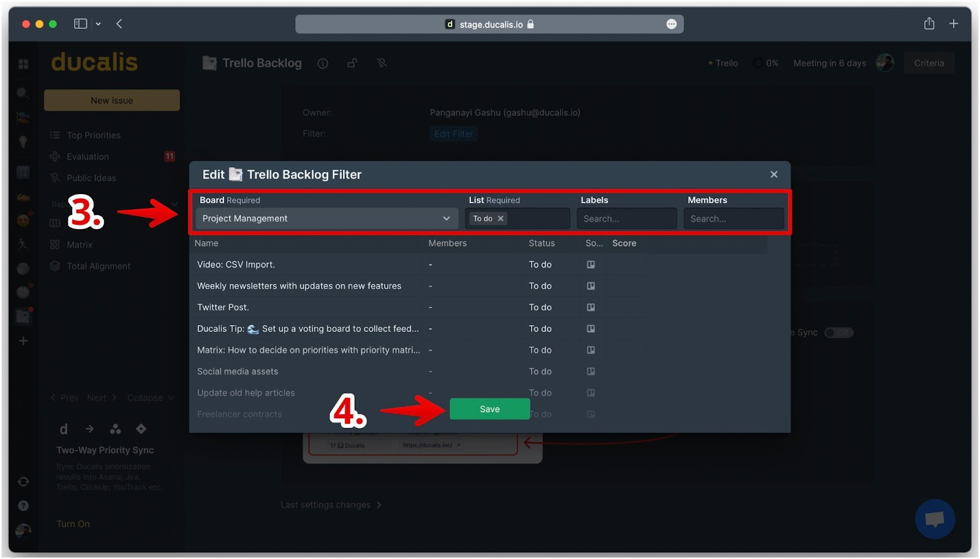This screenshot has width=980, height=559.
Task: Open Evaluation in sidebar
Action: pos(88,157)
